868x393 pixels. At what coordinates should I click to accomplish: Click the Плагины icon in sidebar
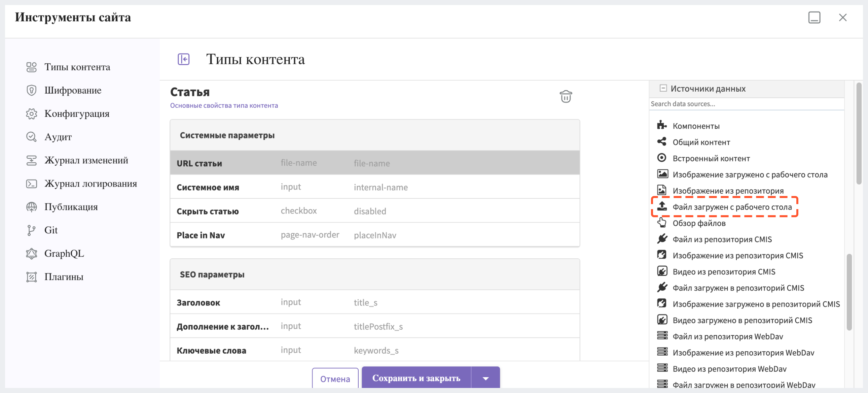pos(31,276)
